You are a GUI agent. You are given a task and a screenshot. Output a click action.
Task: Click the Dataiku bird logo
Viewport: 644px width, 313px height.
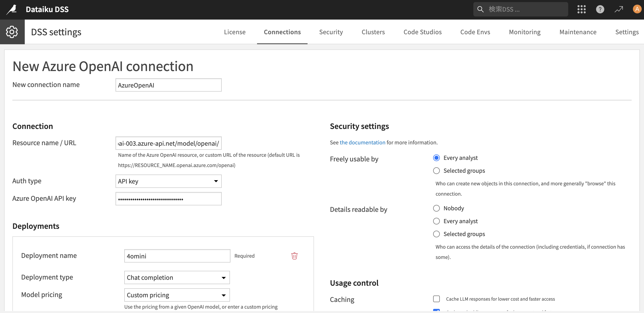coord(12,10)
